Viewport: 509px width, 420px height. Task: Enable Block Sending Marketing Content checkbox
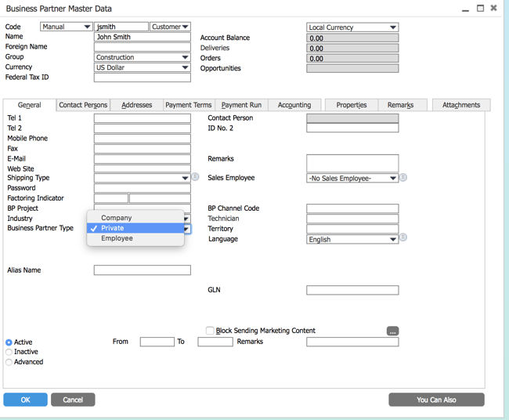tap(210, 331)
